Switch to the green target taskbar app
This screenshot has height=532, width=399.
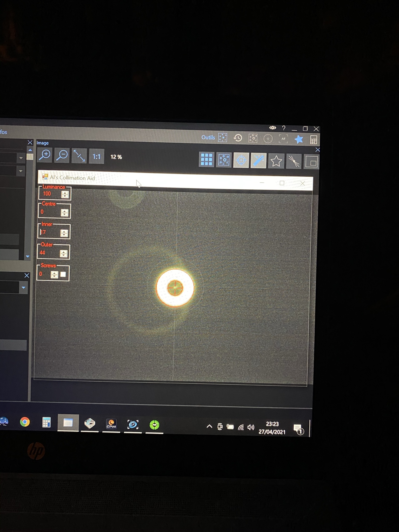(154, 425)
